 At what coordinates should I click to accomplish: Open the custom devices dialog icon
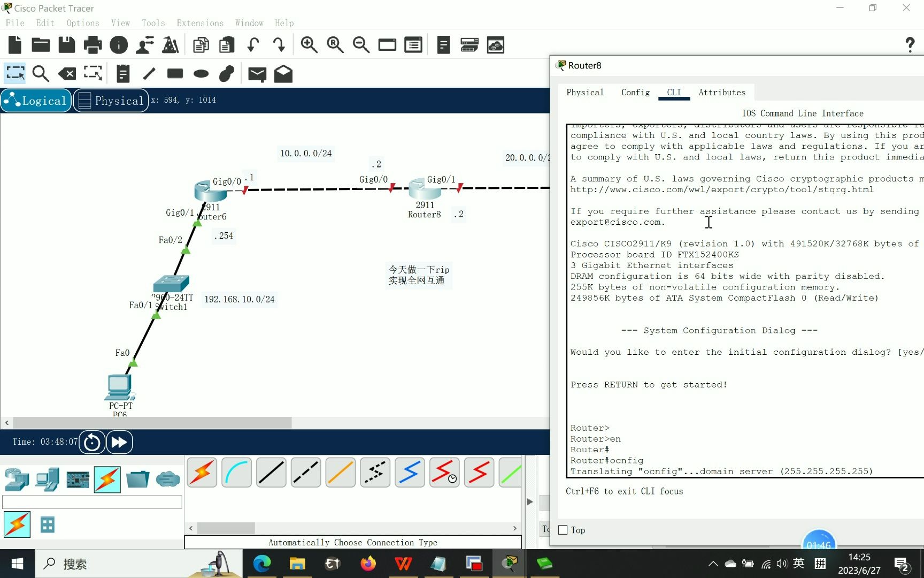(413, 45)
